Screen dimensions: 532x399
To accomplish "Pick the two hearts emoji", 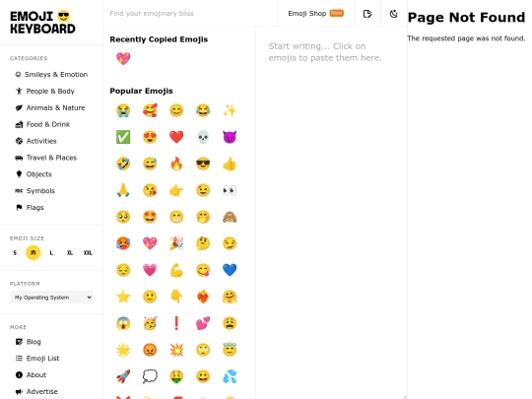I will click(203, 323).
